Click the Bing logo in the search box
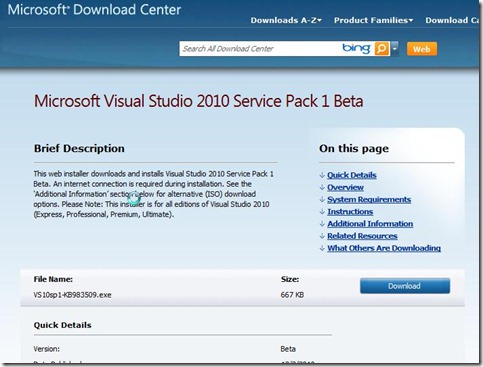Image resolution: width=483 pixels, height=367 pixels. coord(356,49)
